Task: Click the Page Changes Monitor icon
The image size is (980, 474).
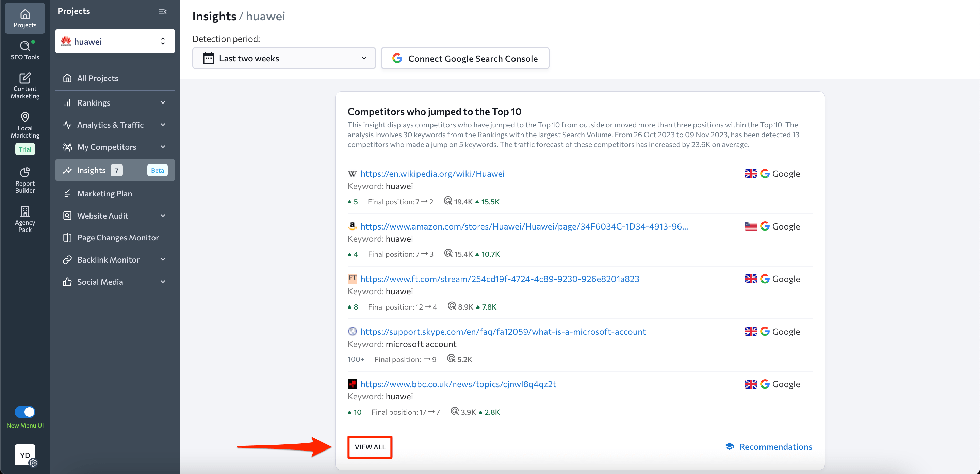Action: (67, 238)
